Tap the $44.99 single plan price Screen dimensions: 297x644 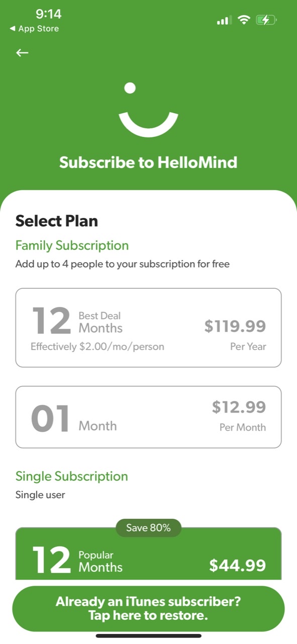237,566
